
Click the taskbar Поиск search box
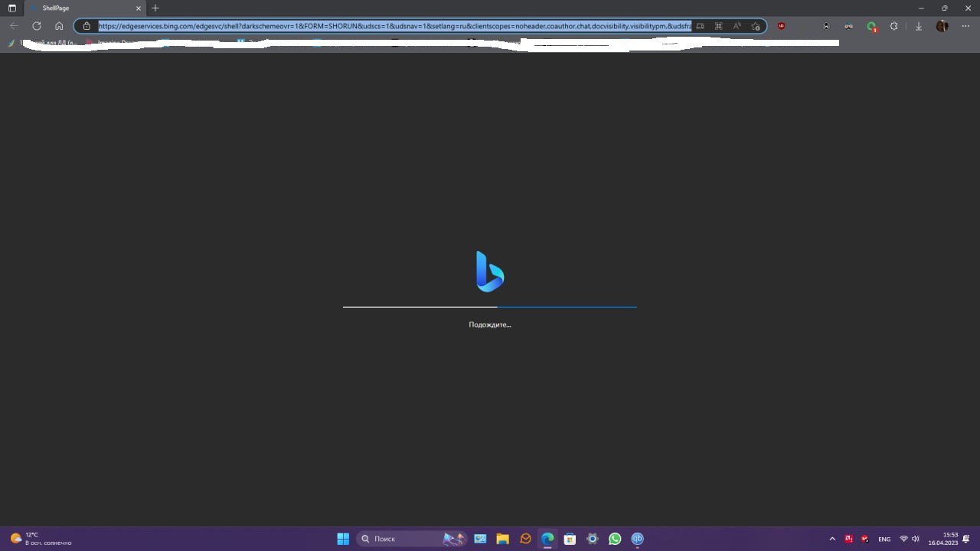pyautogui.click(x=413, y=539)
